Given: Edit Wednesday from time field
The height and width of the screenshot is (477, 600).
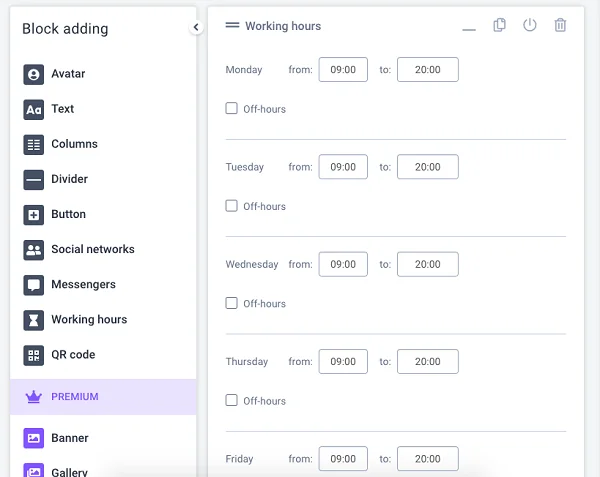Looking at the screenshot, I should pyautogui.click(x=343, y=264).
